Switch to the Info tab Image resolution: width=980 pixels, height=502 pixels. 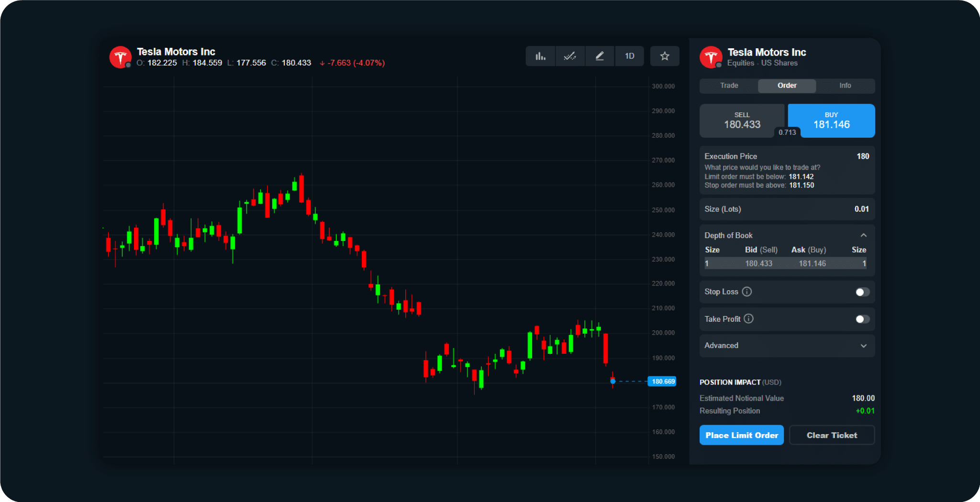pos(845,86)
